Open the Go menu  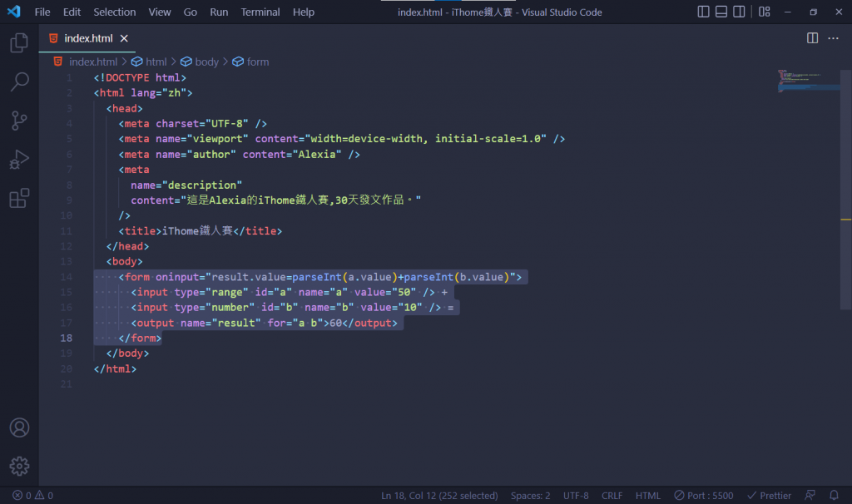[191, 12]
